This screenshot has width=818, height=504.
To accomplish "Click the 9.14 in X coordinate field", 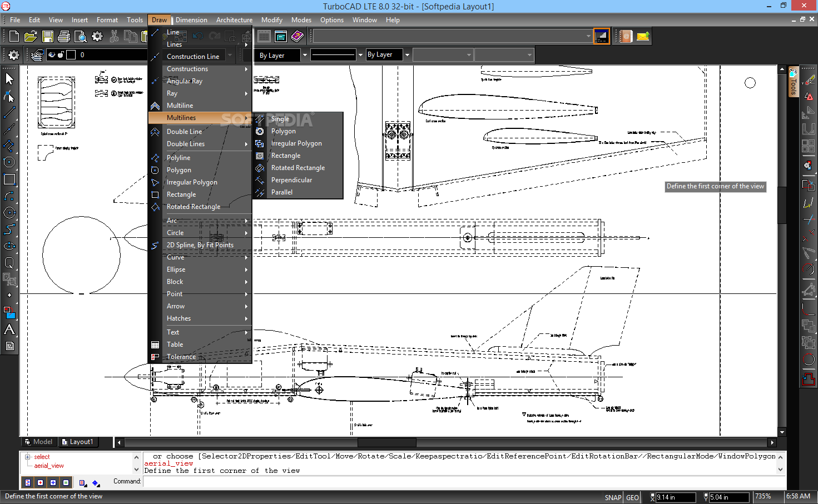I will coord(675,497).
